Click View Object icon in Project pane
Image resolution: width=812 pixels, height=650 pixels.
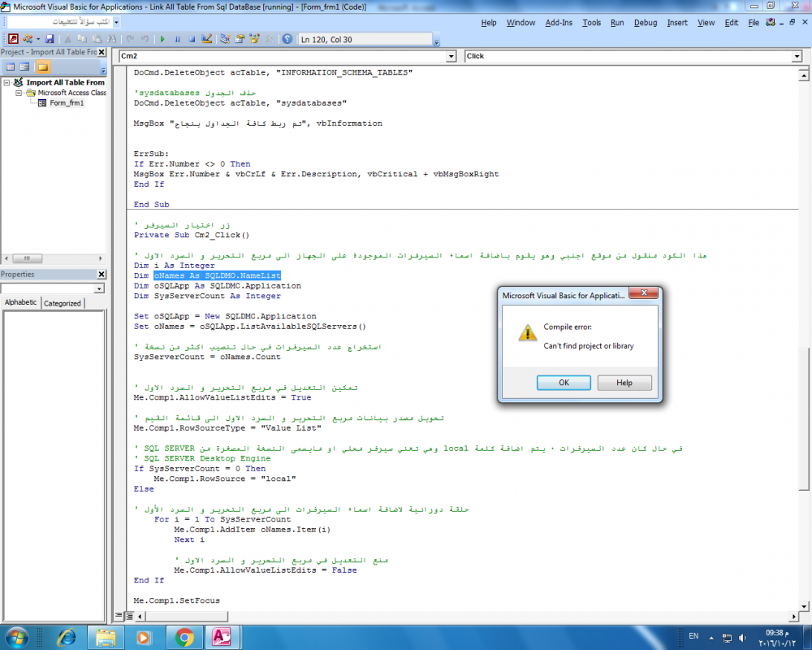tap(24, 67)
